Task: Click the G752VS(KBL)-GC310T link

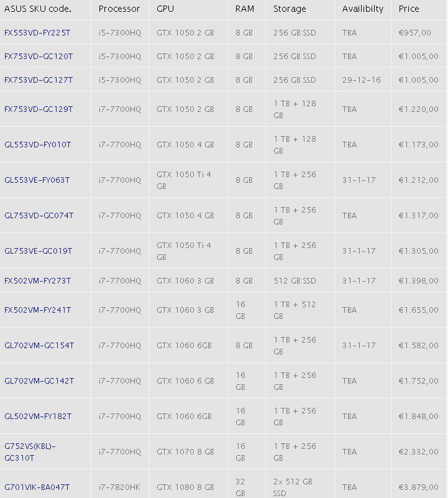Action: coord(30,452)
